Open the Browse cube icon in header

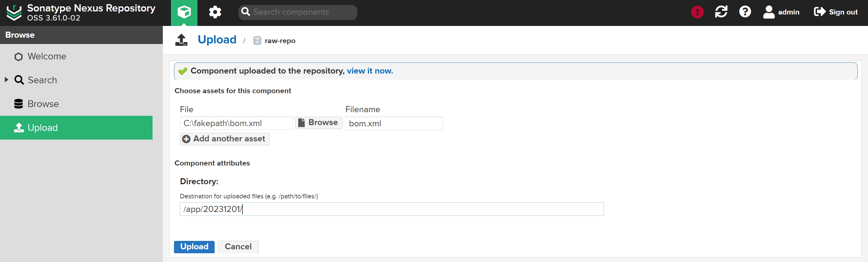(184, 12)
